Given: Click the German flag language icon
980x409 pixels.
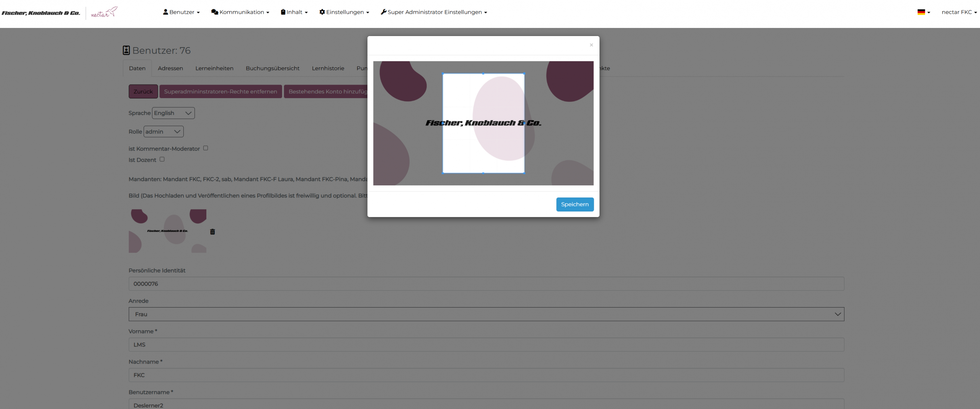Looking at the screenshot, I should [921, 12].
